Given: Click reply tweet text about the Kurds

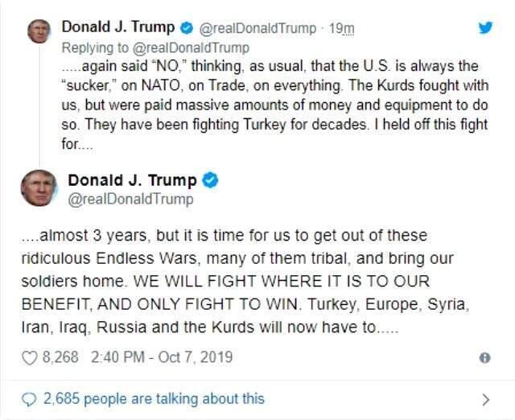Looking at the screenshot, I should point(275,105).
